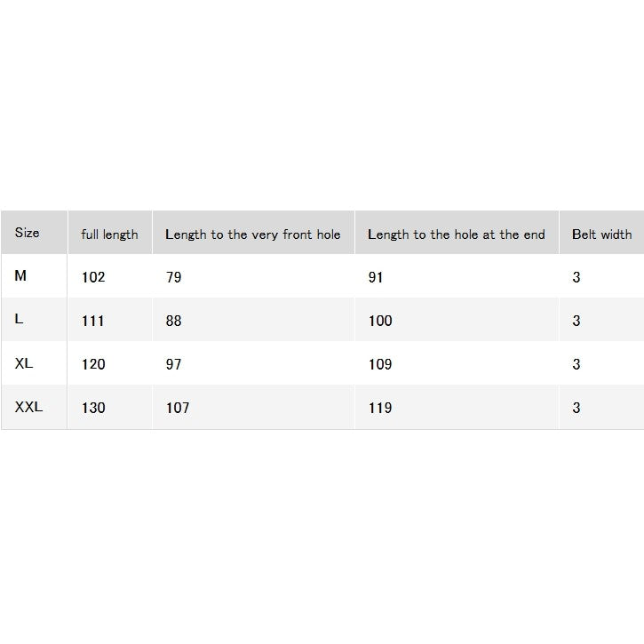Select the full length value 130
Image resolution: width=644 pixels, height=644 pixels.
coord(93,408)
